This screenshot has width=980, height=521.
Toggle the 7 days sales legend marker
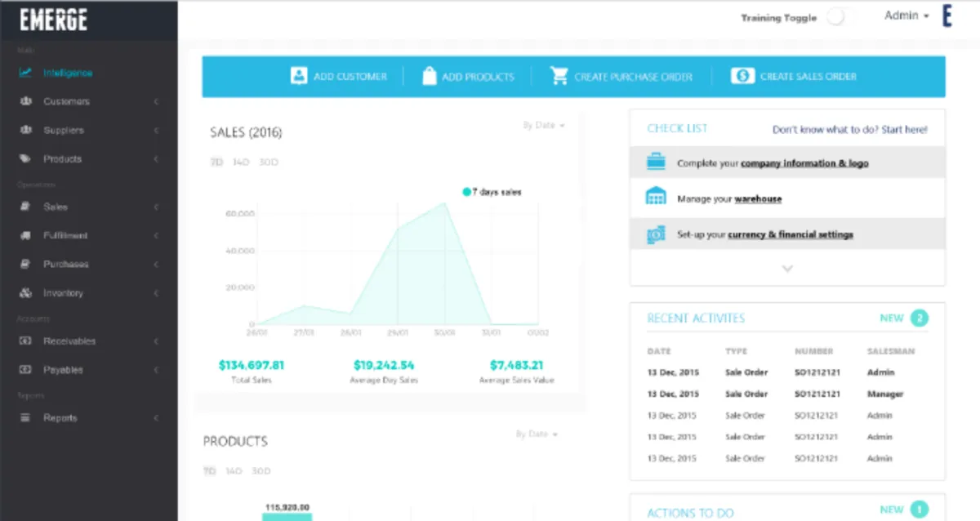tap(467, 192)
